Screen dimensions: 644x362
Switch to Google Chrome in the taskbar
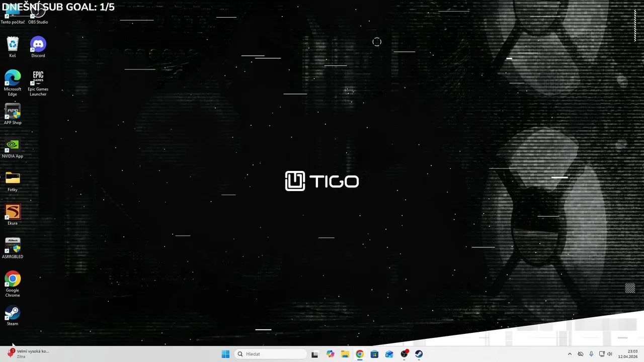(x=360, y=354)
